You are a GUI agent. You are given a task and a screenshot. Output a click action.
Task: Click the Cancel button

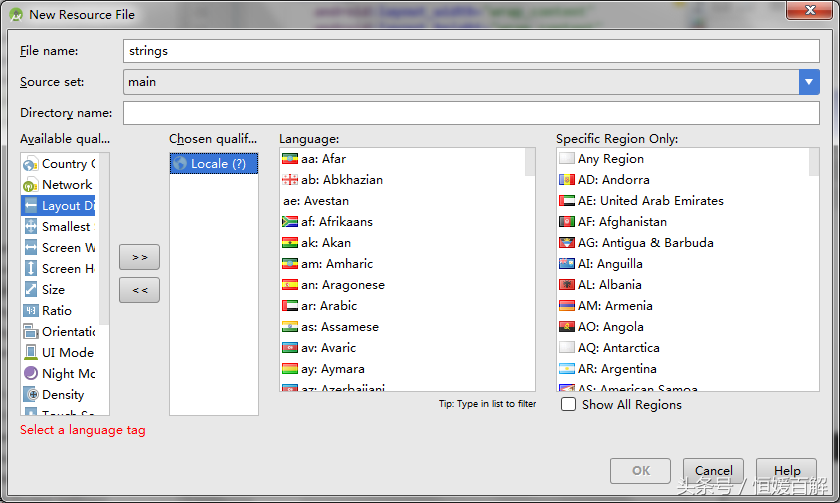pos(713,471)
